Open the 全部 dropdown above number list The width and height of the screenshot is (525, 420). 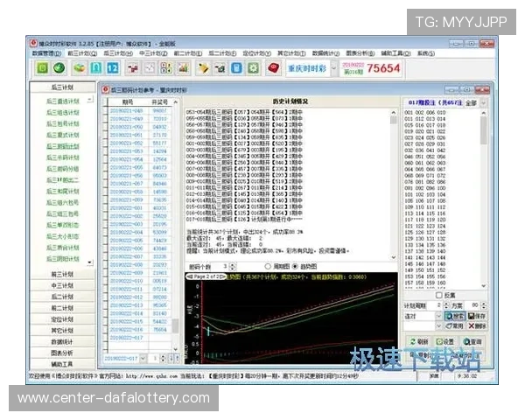(x=483, y=103)
